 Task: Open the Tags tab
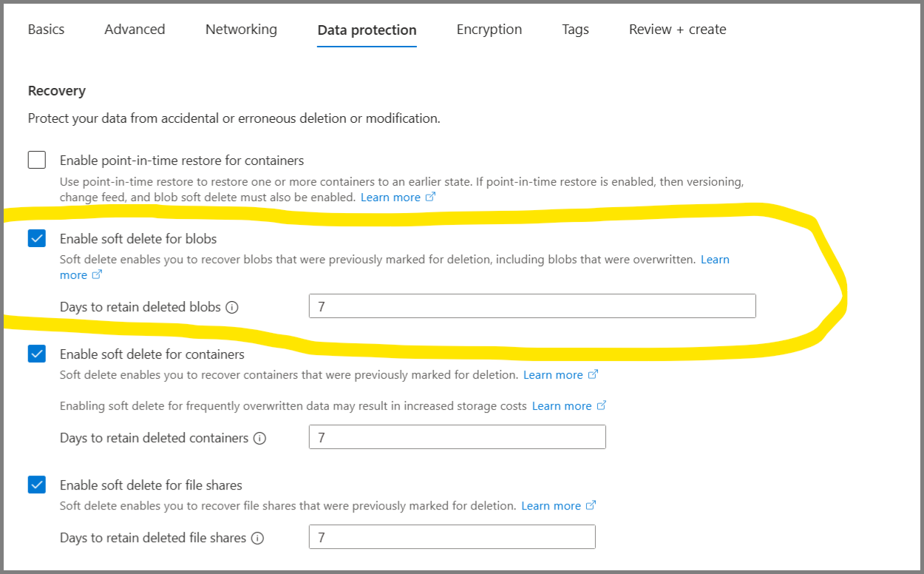click(575, 30)
